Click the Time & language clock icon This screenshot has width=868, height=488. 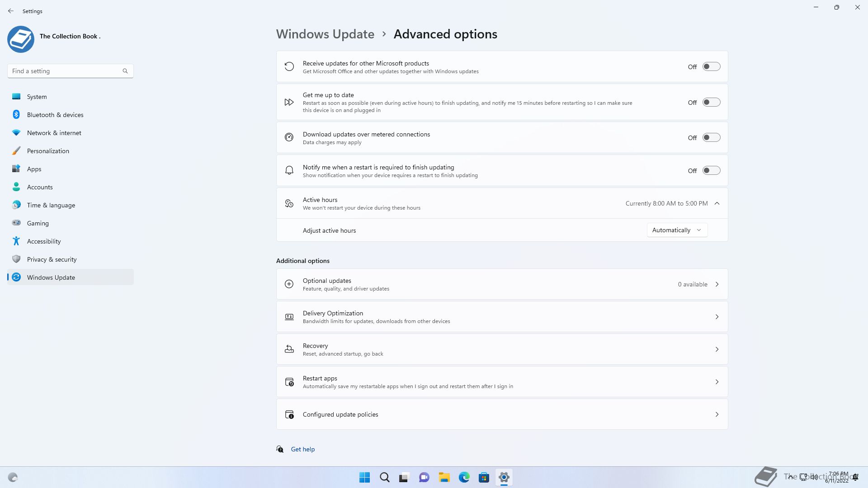click(x=16, y=205)
